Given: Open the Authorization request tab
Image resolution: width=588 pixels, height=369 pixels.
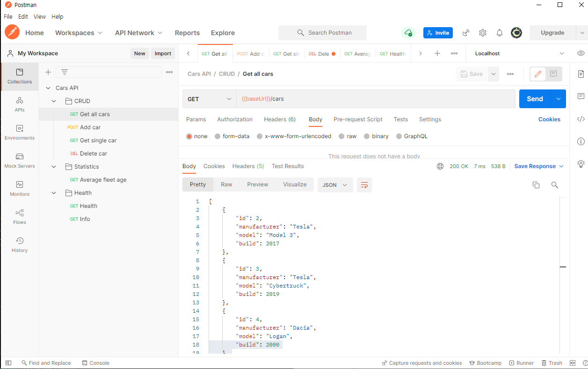Looking at the screenshot, I should point(235,119).
